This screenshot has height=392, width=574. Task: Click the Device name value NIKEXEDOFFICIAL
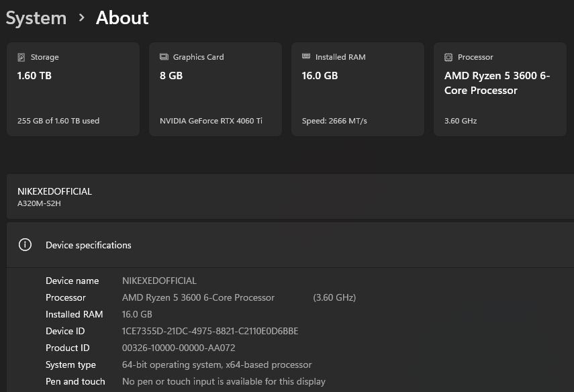[159, 281]
